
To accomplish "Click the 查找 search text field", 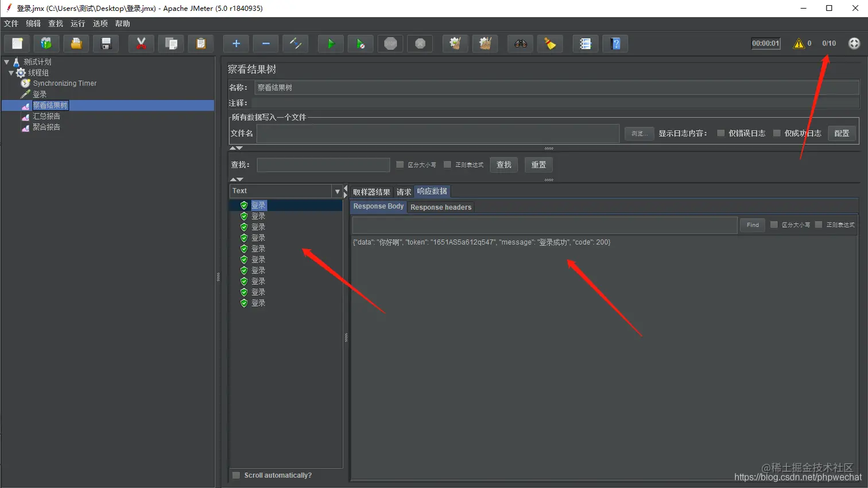I will point(323,165).
